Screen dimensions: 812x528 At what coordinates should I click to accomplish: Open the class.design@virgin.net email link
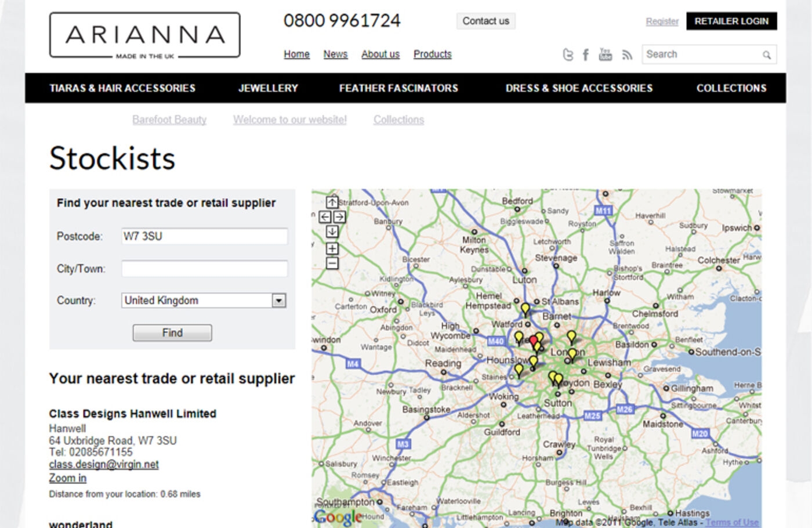click(x=104, y=464)
